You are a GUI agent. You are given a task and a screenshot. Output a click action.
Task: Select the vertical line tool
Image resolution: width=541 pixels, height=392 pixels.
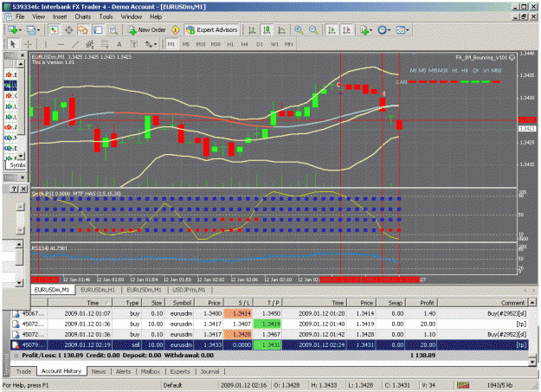coord(46,44)
